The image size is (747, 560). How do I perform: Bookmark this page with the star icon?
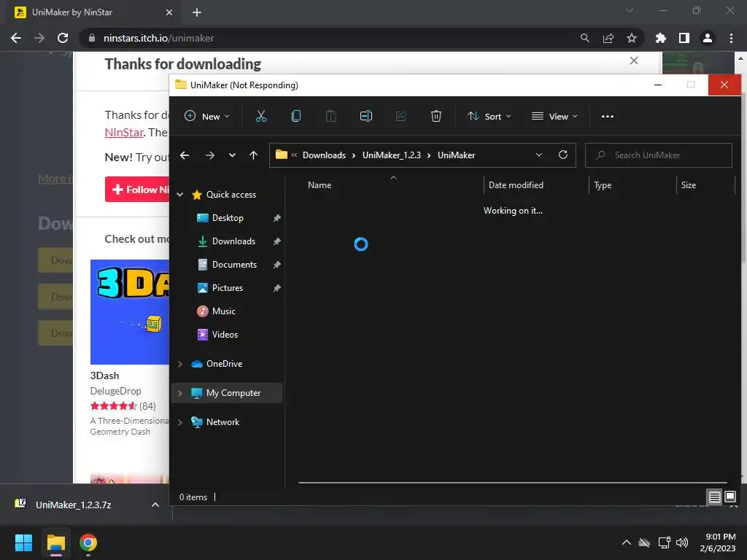click(632, 38)
